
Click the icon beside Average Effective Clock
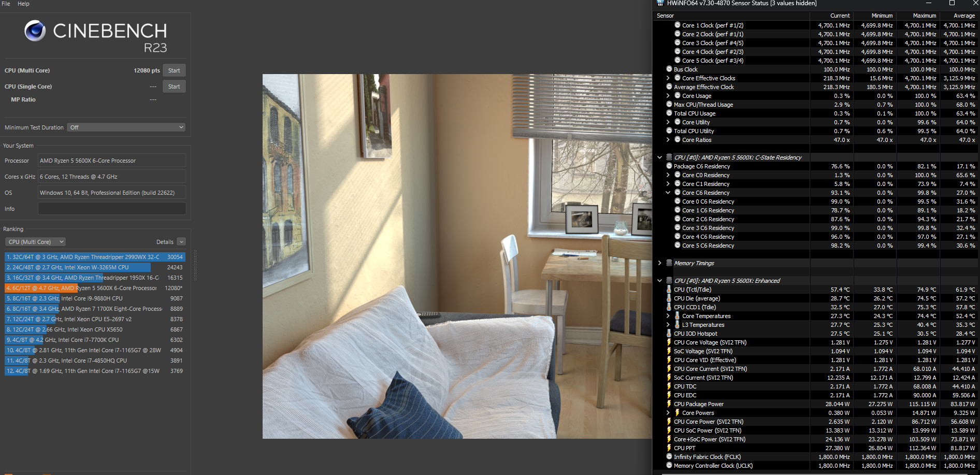[x=669, y=87]
